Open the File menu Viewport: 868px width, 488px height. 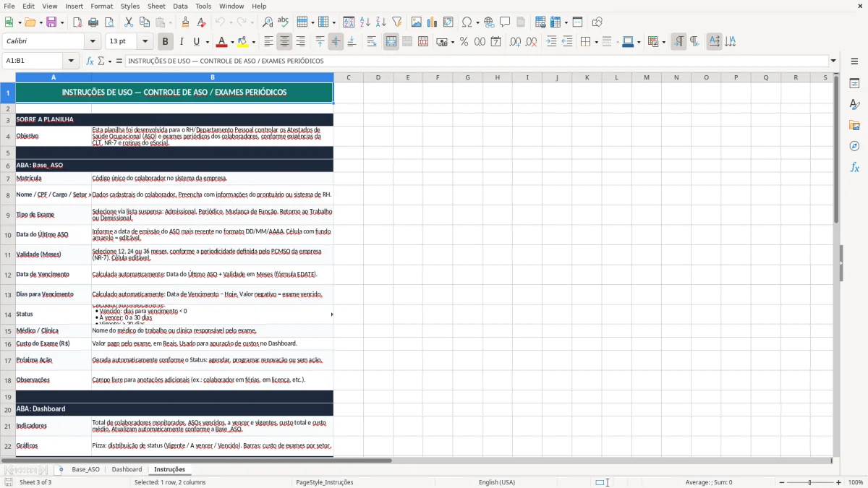[x=9, y=6]
